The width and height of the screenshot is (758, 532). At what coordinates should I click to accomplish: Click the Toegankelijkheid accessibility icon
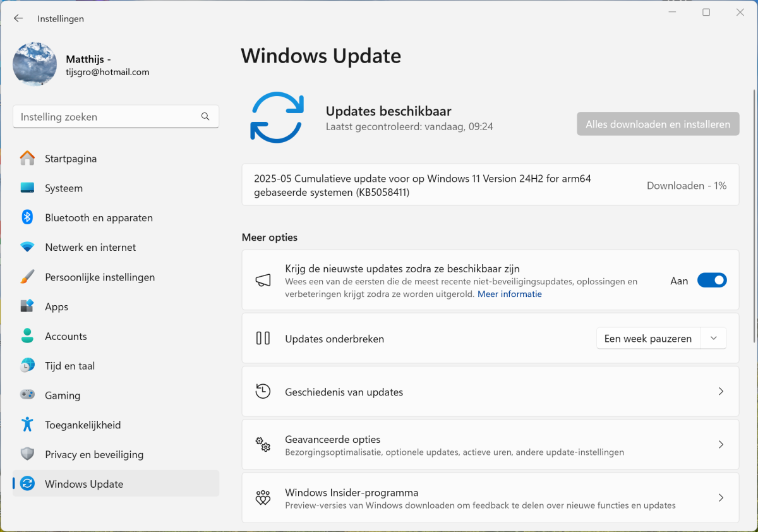27,425
